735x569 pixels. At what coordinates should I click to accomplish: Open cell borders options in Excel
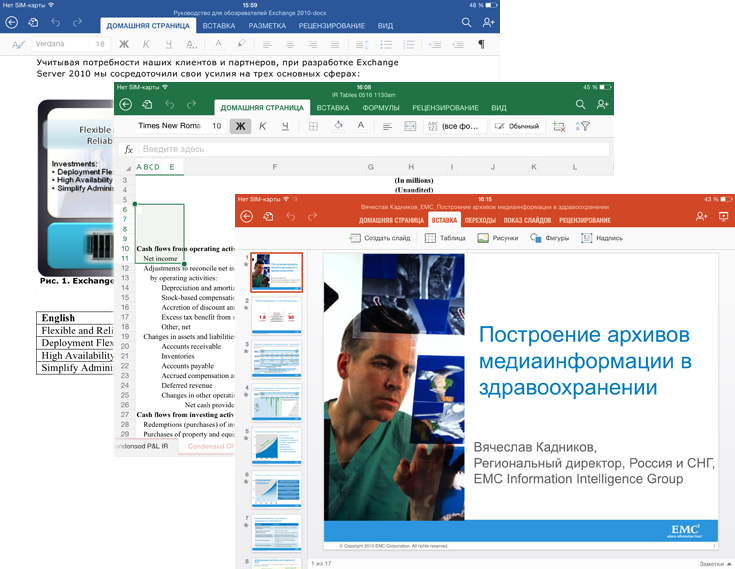pyautogui.click(x=313, y=126)
